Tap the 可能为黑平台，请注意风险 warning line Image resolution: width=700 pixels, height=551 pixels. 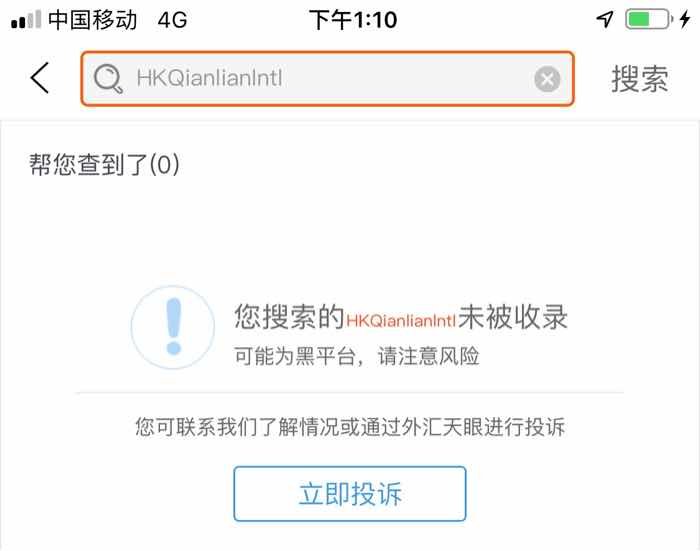pos(357,356)
